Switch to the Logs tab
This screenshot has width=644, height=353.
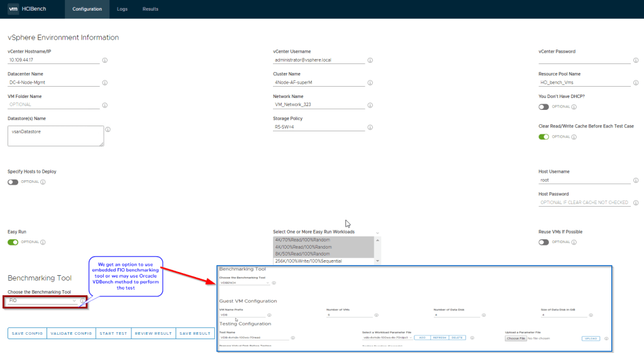pos(122,9)
